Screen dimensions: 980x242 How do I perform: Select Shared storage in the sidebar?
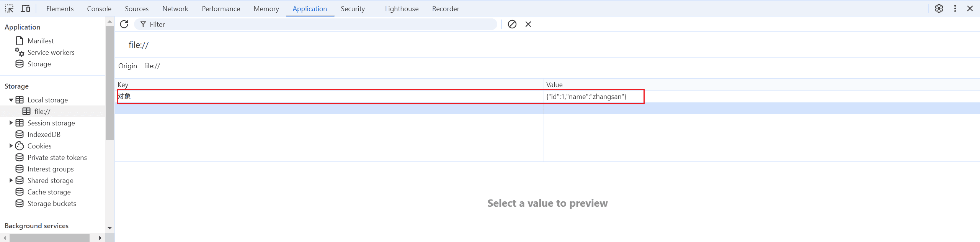click(50, 180)
